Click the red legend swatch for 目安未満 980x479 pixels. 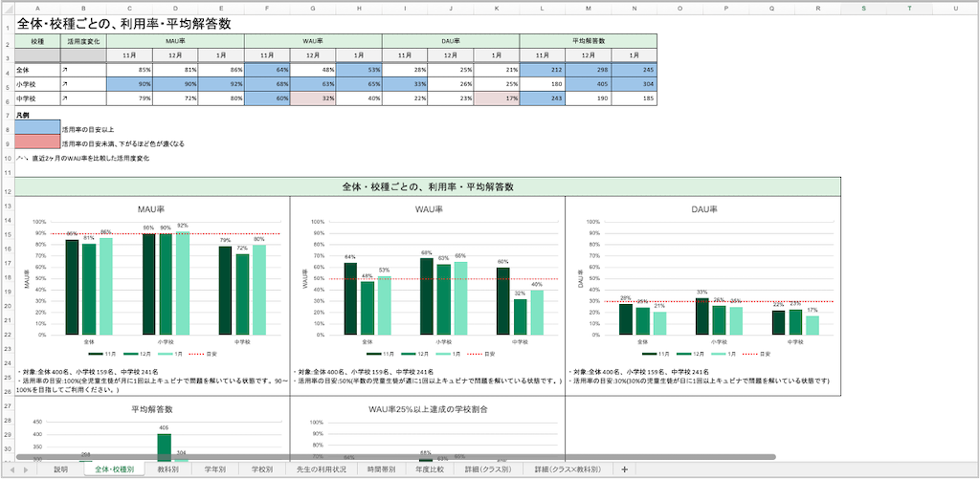pyautogui.click(x=37, y=142)
